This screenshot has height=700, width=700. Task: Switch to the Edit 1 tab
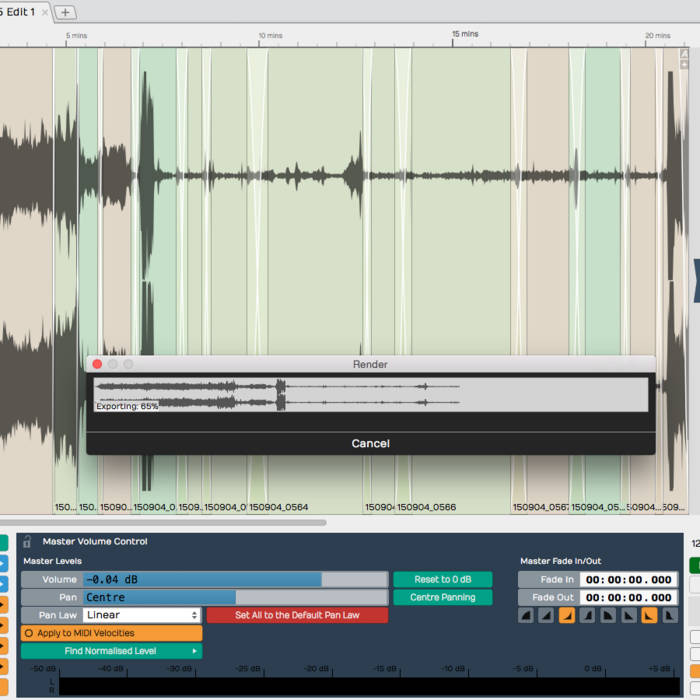click(20, 12)
